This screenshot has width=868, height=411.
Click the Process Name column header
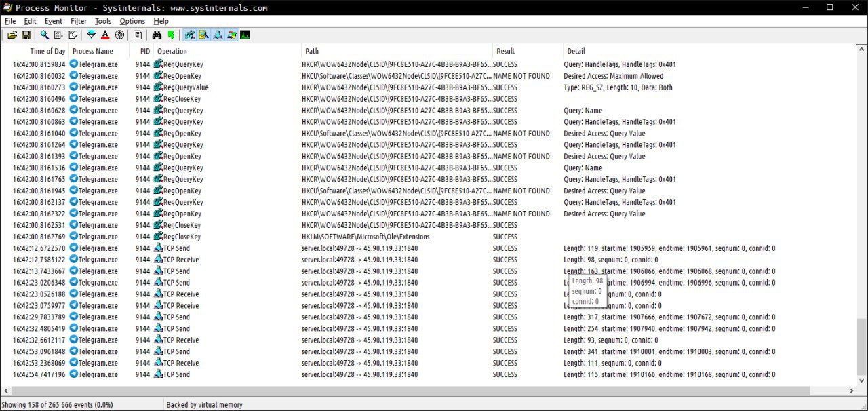tap(93, 51)
